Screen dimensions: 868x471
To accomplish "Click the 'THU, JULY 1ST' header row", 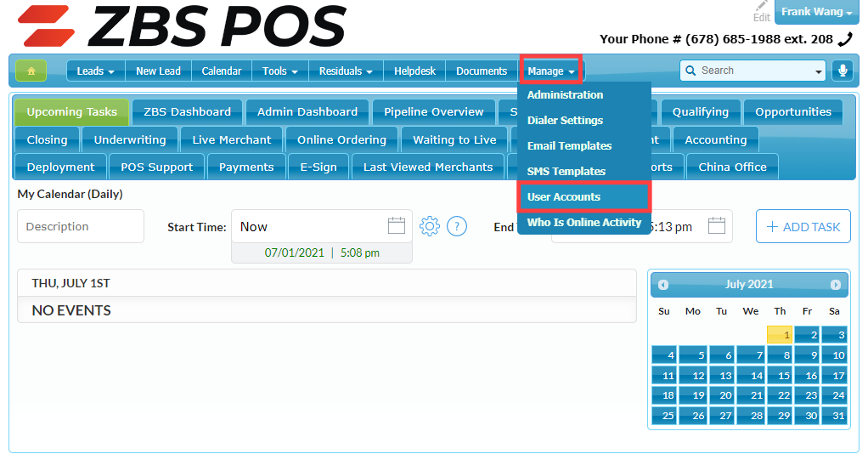I will click(327, 283).
